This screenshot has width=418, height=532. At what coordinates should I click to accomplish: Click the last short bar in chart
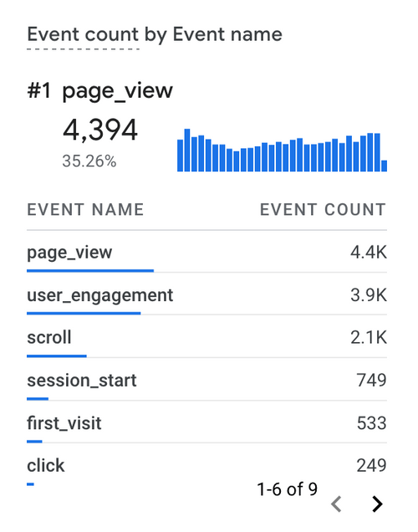tap(384, 166)
